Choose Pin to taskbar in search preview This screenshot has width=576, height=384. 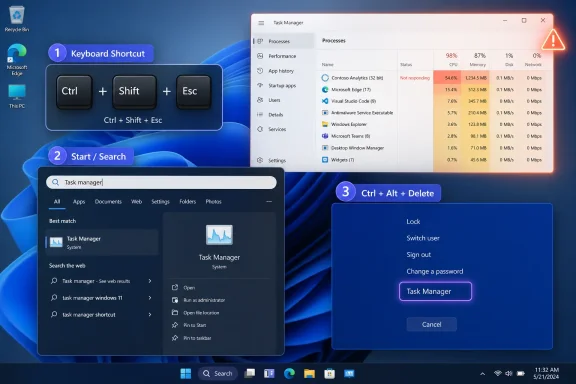click(191, 338)
